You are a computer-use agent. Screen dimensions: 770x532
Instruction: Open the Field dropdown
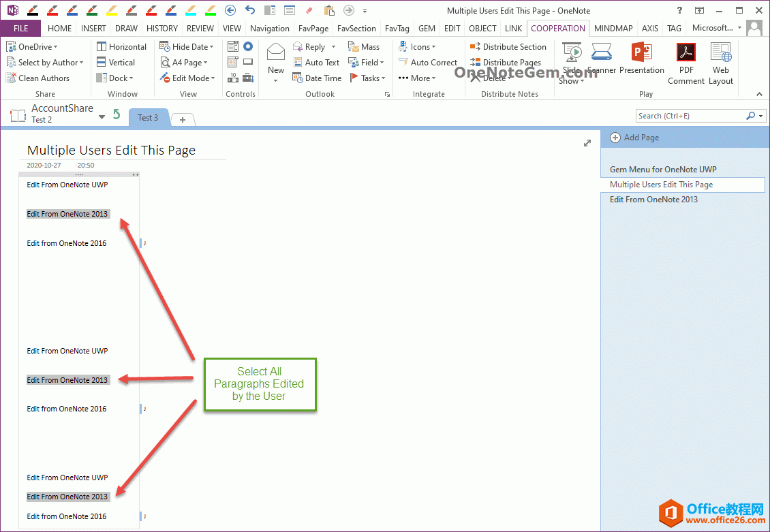pos(367,63)
